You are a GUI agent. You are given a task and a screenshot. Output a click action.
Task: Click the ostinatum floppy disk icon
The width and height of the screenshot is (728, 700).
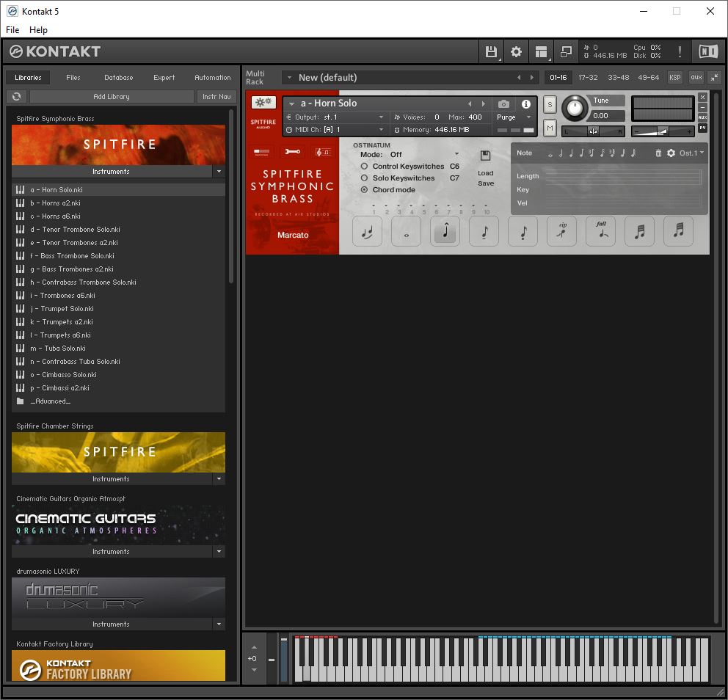coord(485,156)
